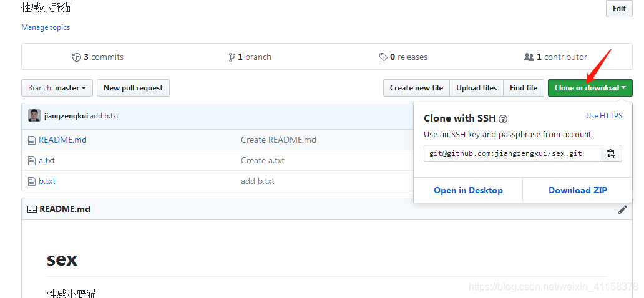Image resolution: width=644 pixels, height=298 pixels.
Task: Click the contributors people icon
Action: click(529, 57)
